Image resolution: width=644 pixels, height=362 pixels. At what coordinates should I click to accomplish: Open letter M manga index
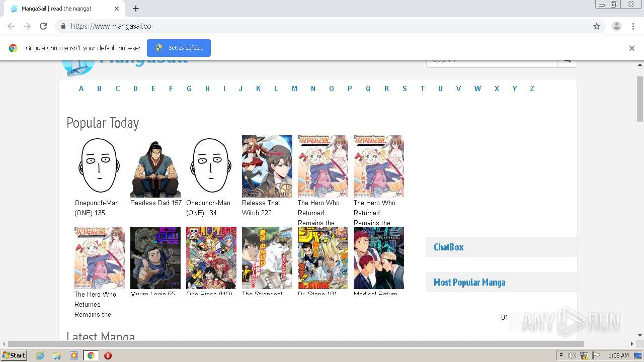click(x=294, y=88)
